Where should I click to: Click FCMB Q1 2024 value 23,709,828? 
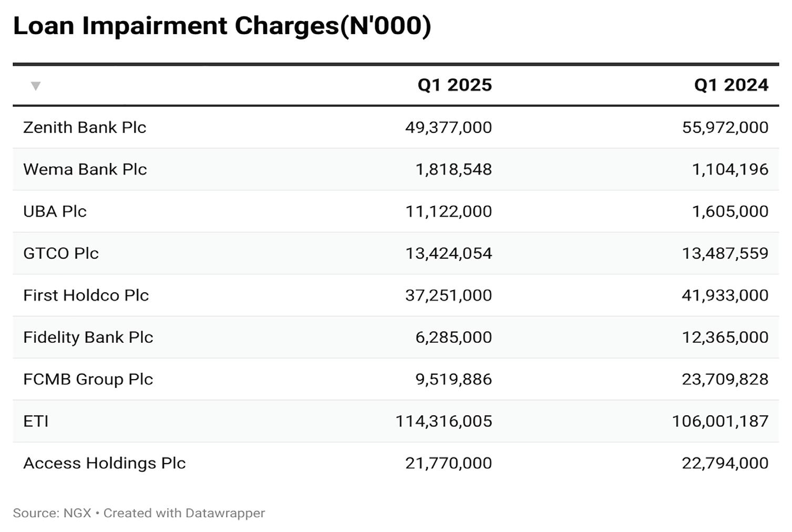click(x=725, y=380)
